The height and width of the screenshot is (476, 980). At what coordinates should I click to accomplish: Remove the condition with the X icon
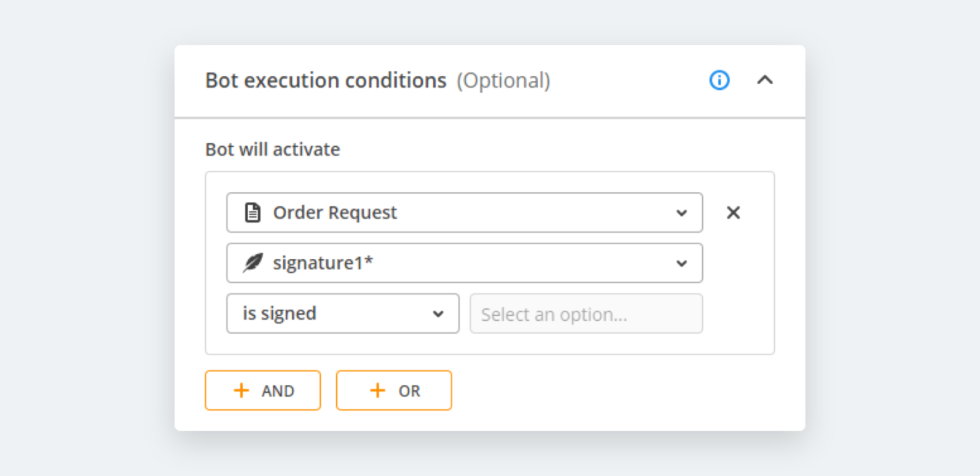tap(733, 213)
